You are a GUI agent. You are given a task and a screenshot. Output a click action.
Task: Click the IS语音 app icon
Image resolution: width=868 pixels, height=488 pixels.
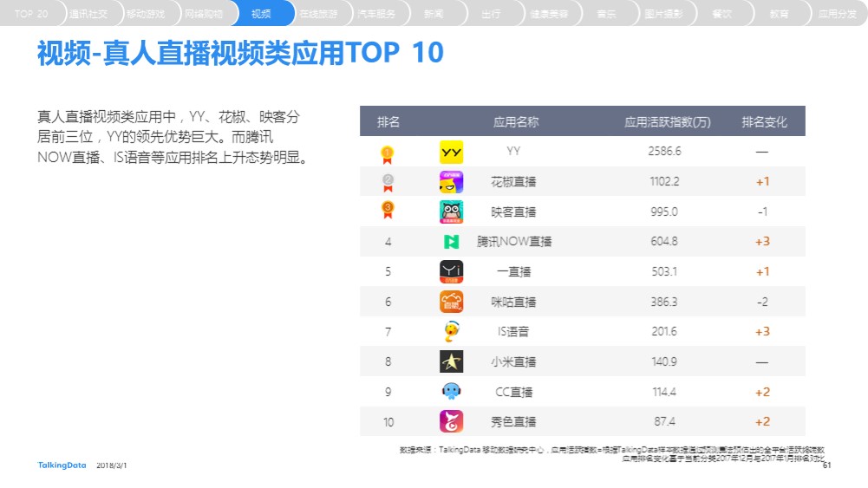pyautogui.click(x=452, y=331)
